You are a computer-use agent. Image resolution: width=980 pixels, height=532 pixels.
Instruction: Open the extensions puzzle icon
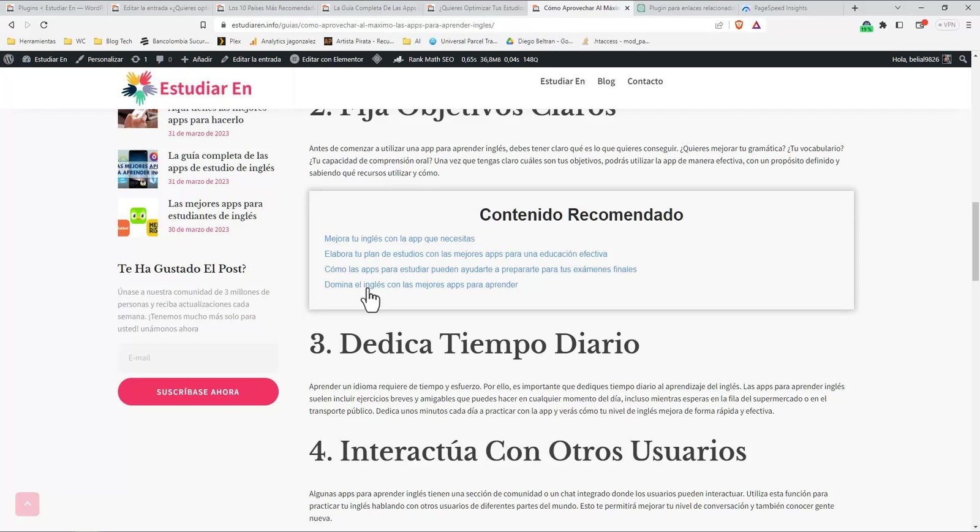point(883,25)
